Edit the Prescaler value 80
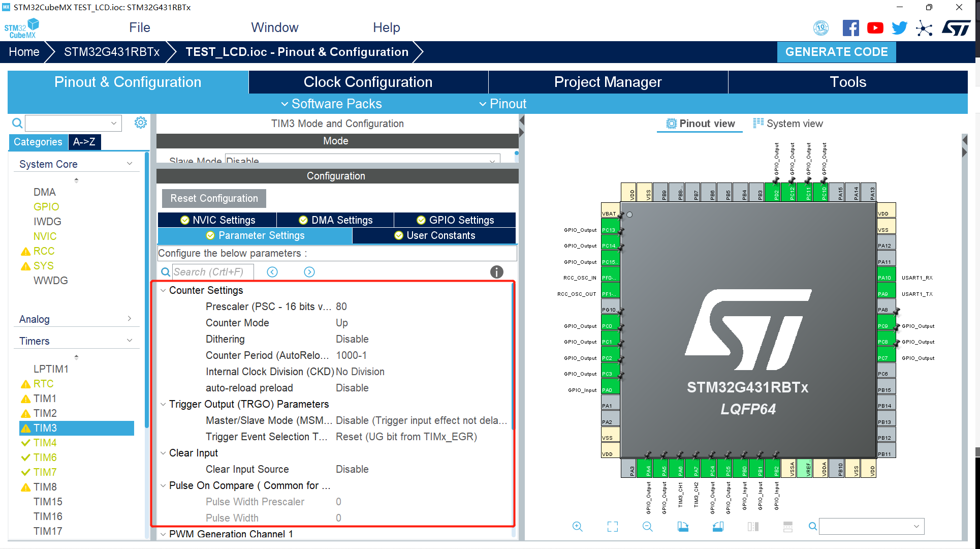Screen dimensions: 980x549 click(341, 307)
